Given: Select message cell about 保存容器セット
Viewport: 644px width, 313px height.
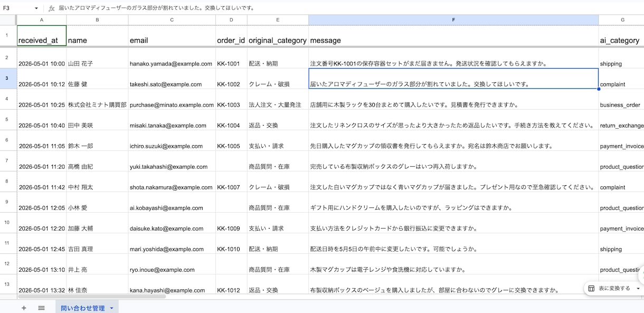Looking at the screenshot, I should pyautogui.click(x=453, y=58).
